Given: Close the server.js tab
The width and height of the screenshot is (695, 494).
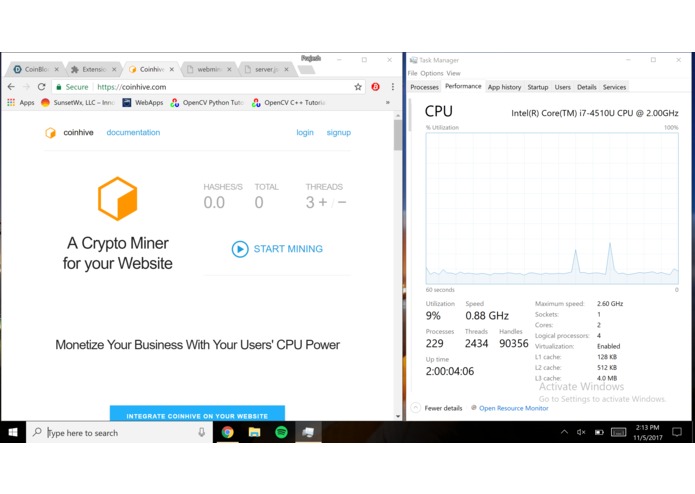Looking at the screenshot, I should click(286, 70).
